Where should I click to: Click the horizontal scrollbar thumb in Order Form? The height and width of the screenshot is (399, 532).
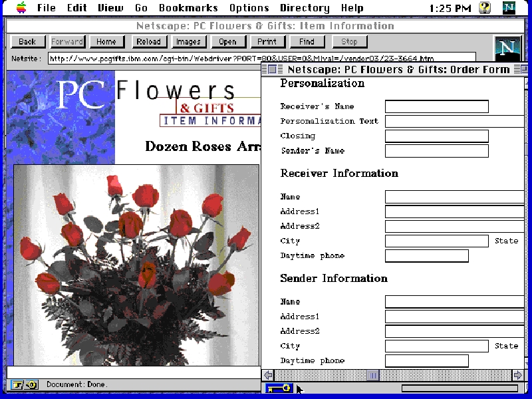pos(373,375)
